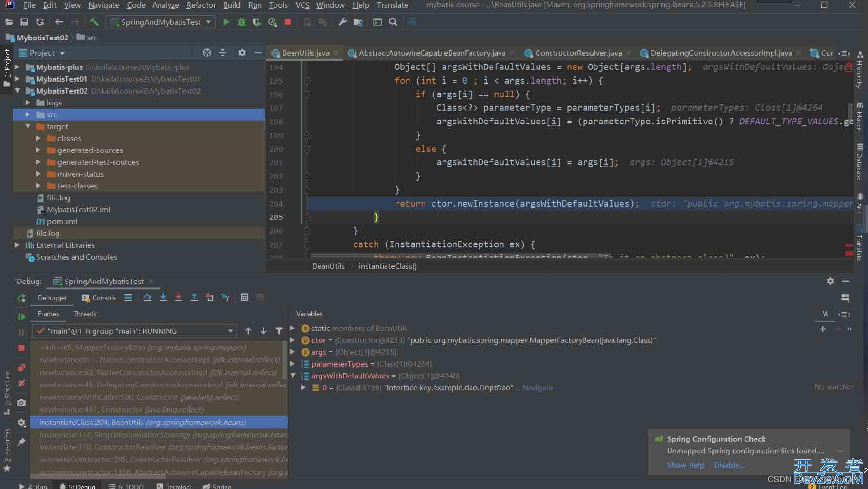Open the Terminal tool window button
This screenshot has width=868, height=489.
174,486
